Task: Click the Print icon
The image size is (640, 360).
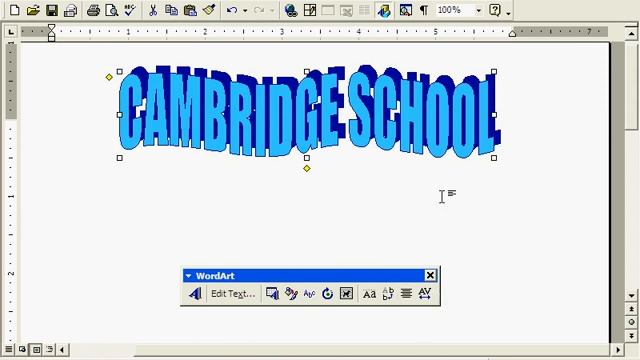Action: tap(93, 10)
